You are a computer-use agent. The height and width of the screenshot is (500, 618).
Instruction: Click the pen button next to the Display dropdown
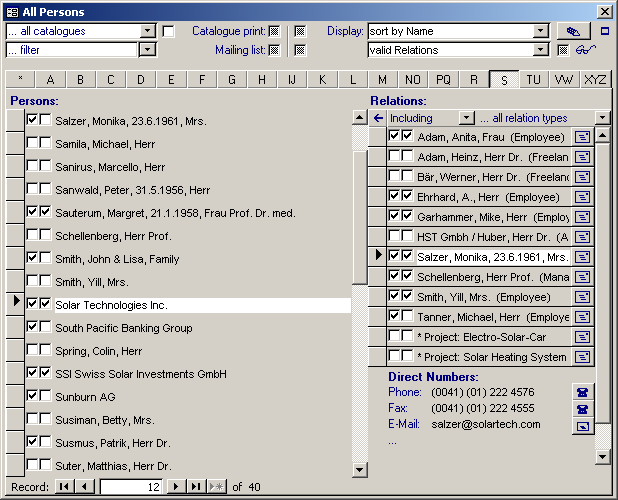click(x=573, y=31)
